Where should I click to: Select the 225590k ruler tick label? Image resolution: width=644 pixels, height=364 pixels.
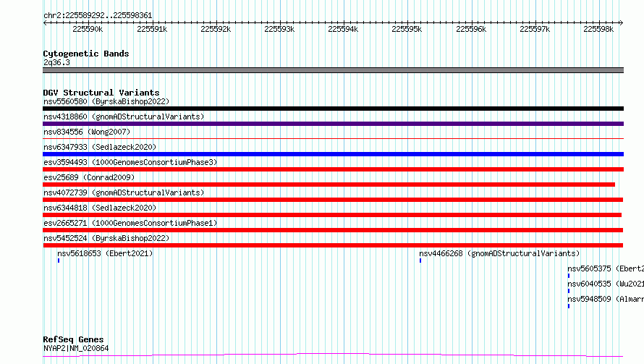pyautogui.click(x=88, y=29)
